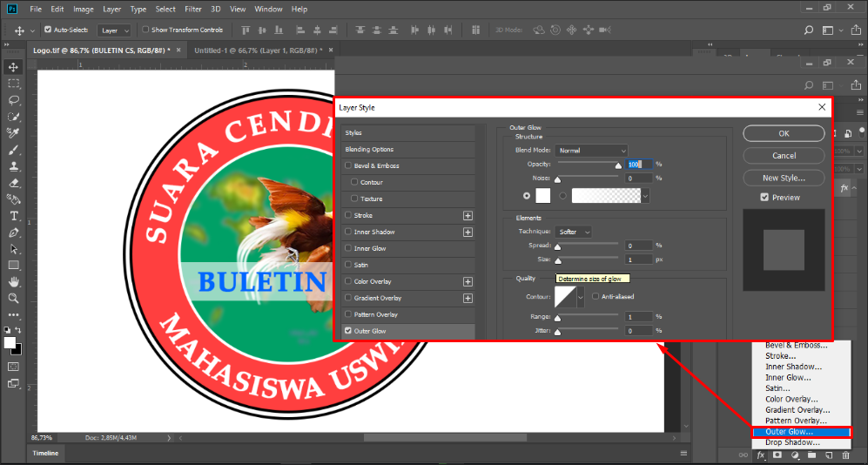The width and height of the screenshot is (868, 465).
Task: Open the Technique Softer dropdown
Action: point(572,232)
